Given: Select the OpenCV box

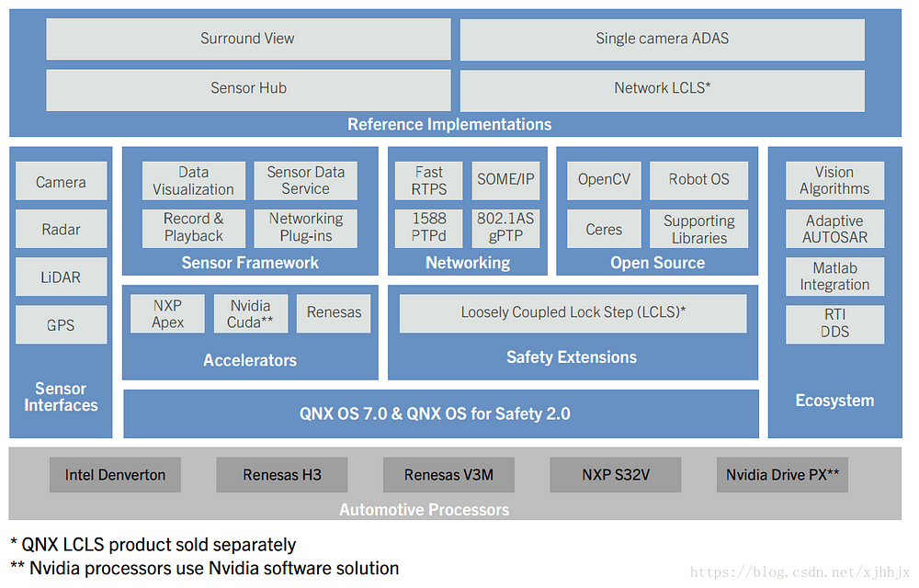Looking at the screenshot, I should point(604,180).
